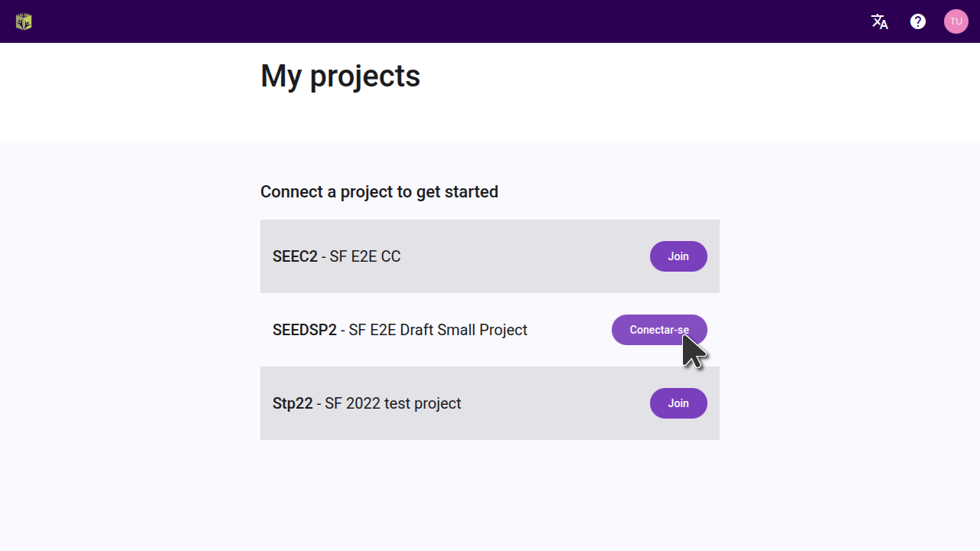Viewport: 980px width, 551px height.
Task: Click empty space in the purple header bar
Action: 459,21
